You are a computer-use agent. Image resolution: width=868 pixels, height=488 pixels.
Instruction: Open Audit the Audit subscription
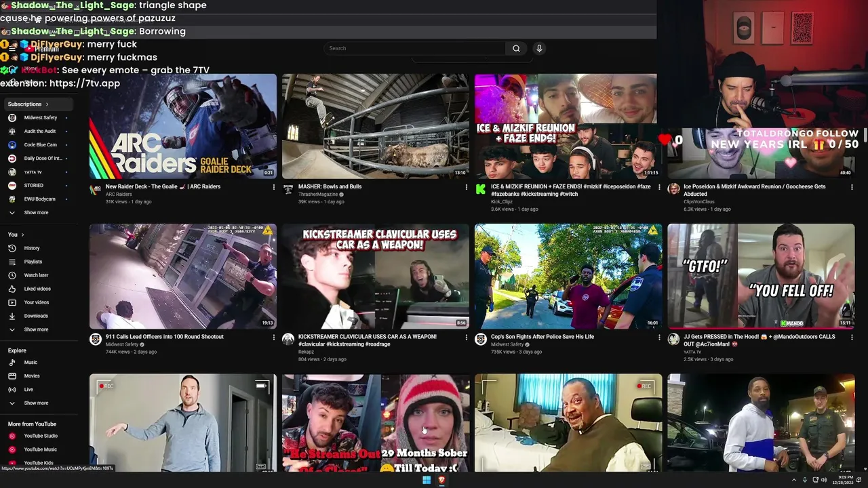[40, 131]
